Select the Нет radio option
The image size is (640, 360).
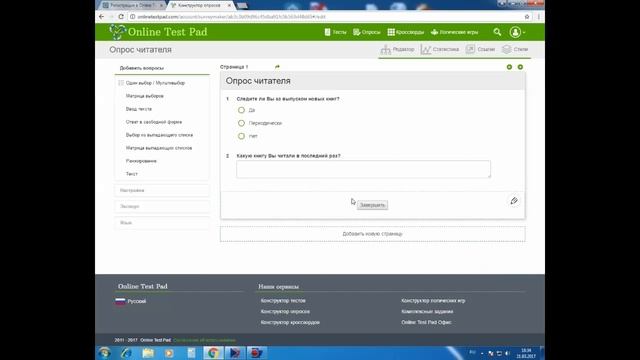[241, 136]
